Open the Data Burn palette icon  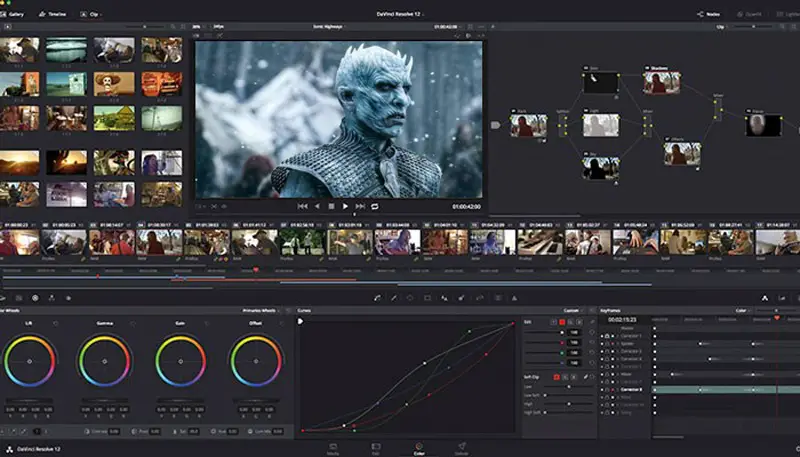pos(514,298)
